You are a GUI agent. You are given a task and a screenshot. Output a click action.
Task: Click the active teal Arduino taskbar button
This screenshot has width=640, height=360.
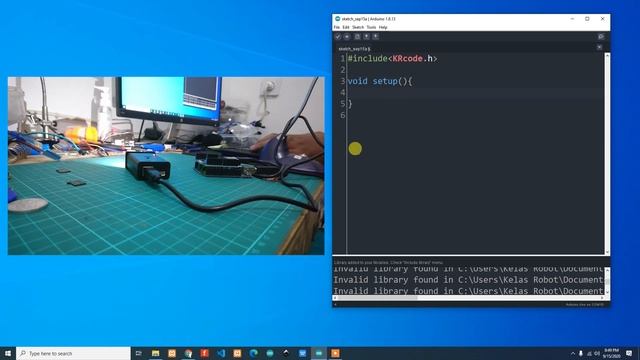[x=319, y=353]
